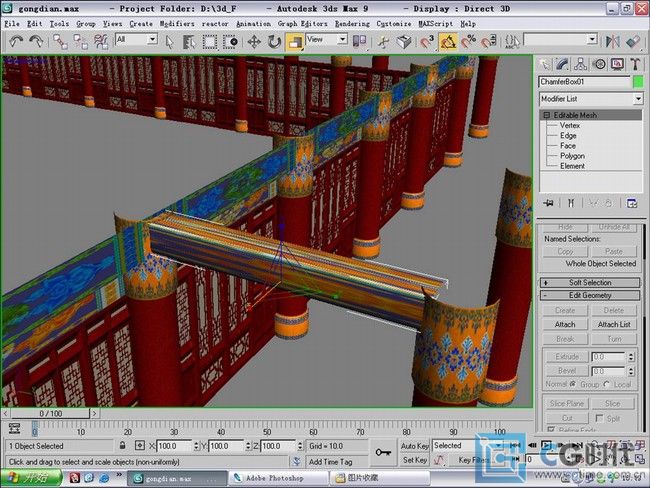The width and height of the screenshot is (650, 488).
Task: Click the Mirror tool icon
Action: (613, 41)
